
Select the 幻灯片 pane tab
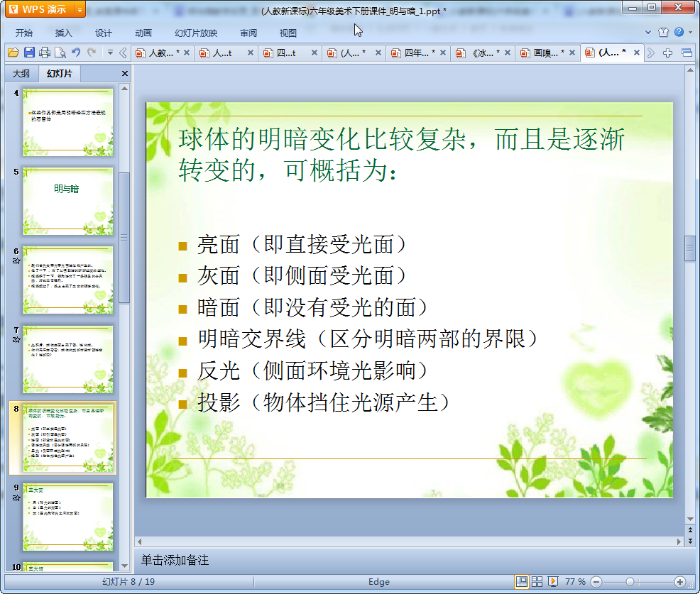(x=60, y=73)
